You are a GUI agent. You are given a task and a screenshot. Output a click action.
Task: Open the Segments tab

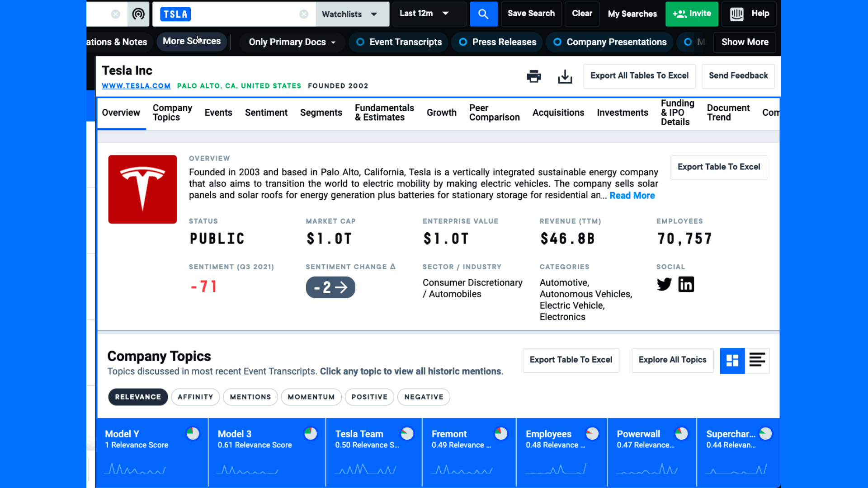click(321, 113)
